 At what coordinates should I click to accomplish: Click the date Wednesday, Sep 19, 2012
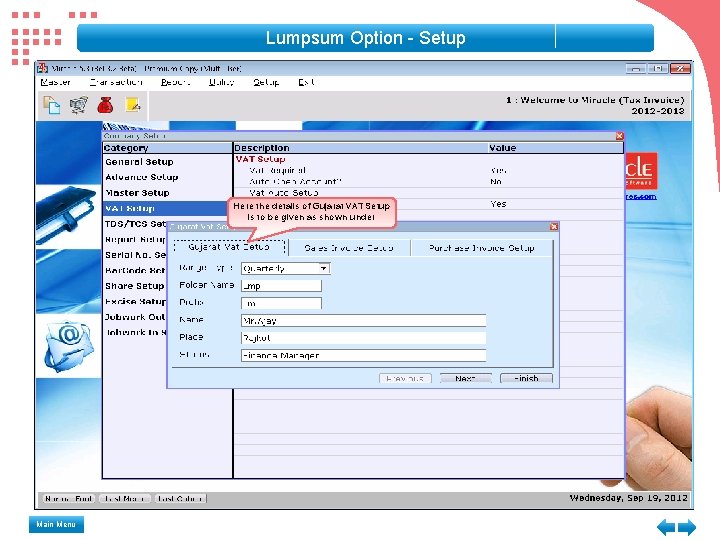tap(629, 498)
